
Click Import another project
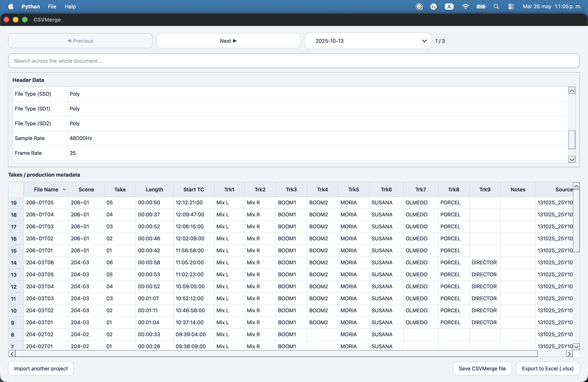click(41, 368)
